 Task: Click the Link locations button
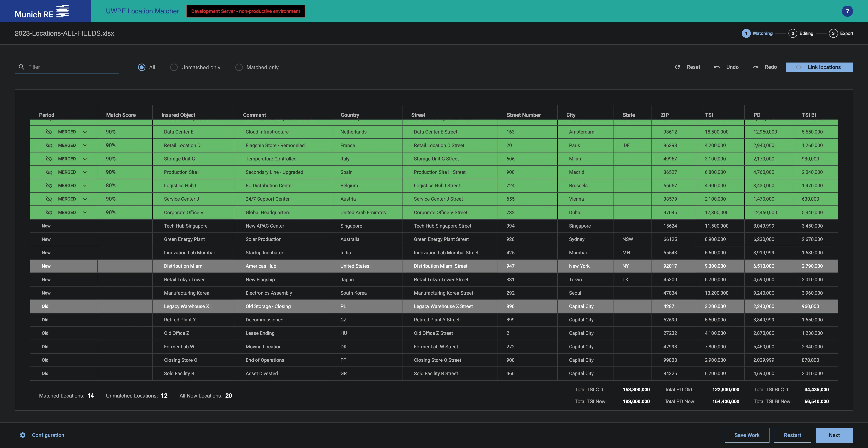819,67
